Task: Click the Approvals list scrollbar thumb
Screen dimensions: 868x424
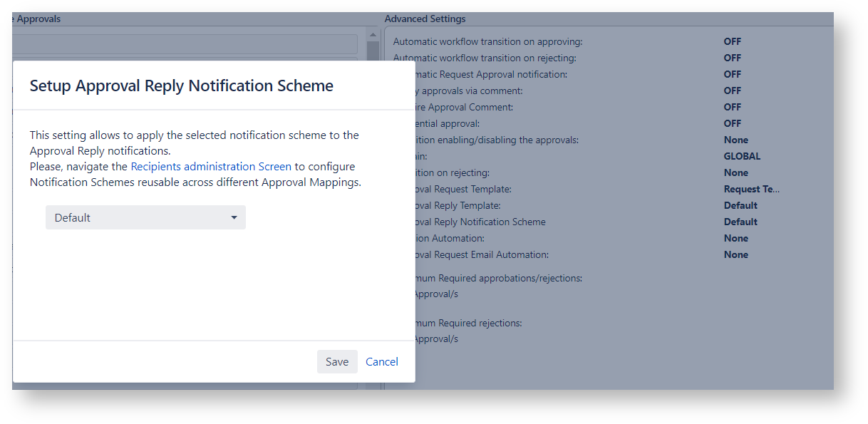Action: click(373, 51)
